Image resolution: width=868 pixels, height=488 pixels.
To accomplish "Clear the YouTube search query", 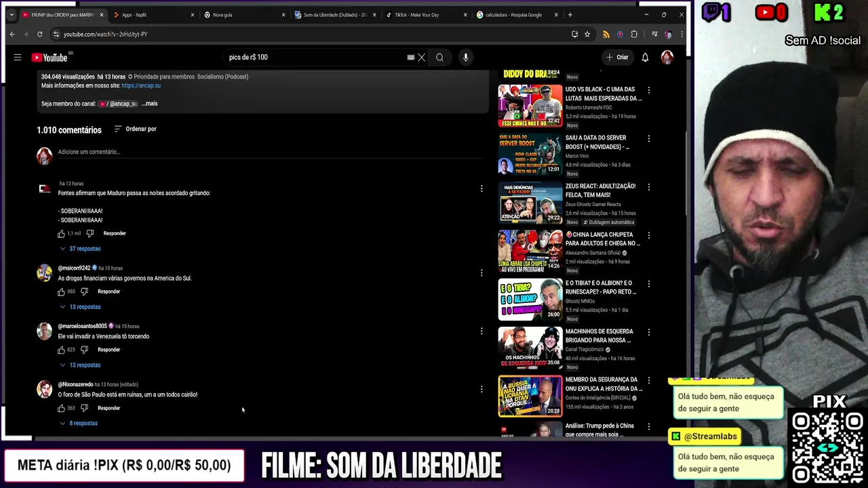I will tap(421, 58).
